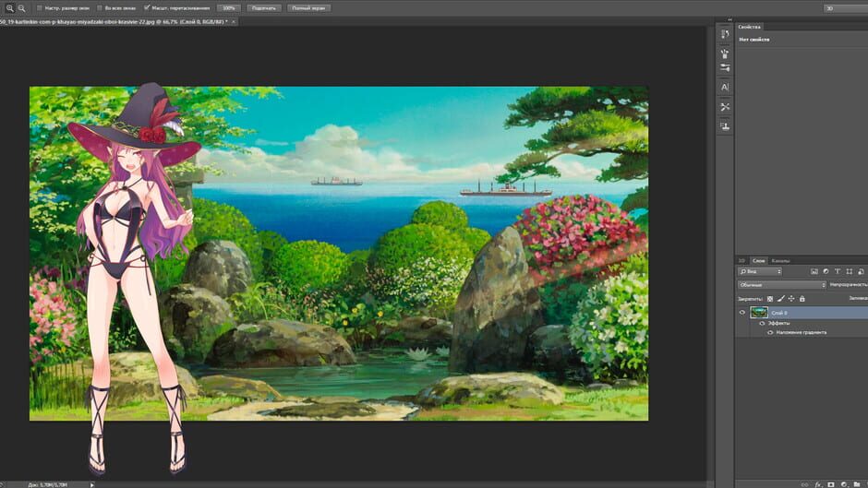This screenshot has height=488, width=868.
Task: Switch to the Channels tab
Action: point(780,260)
